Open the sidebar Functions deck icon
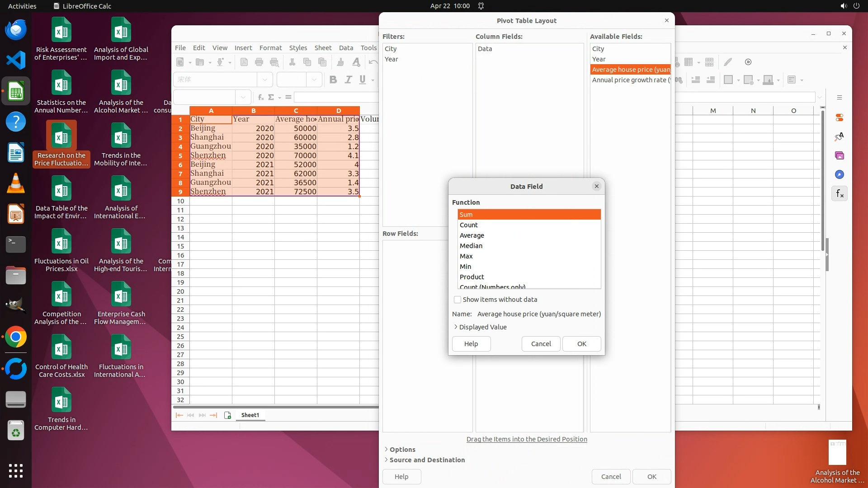The image size is (868, 488). [840, 194]
